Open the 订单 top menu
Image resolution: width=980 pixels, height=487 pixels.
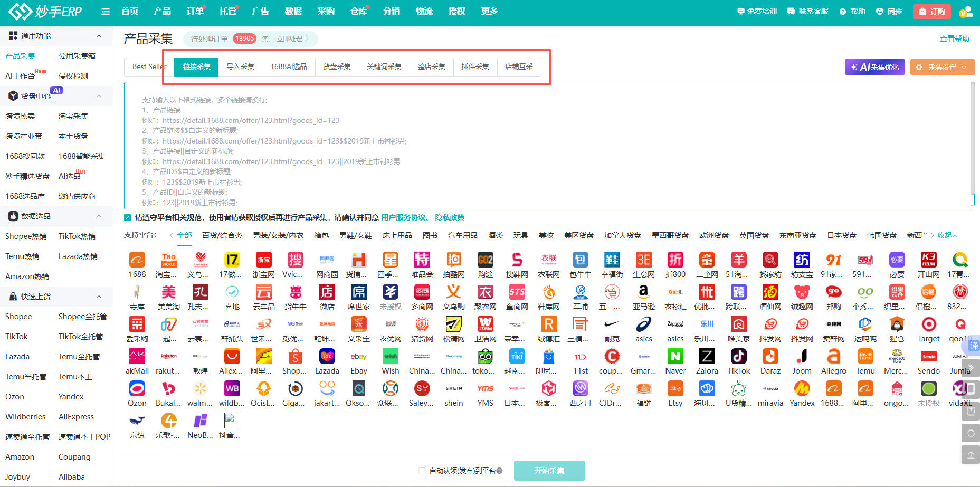195,12
